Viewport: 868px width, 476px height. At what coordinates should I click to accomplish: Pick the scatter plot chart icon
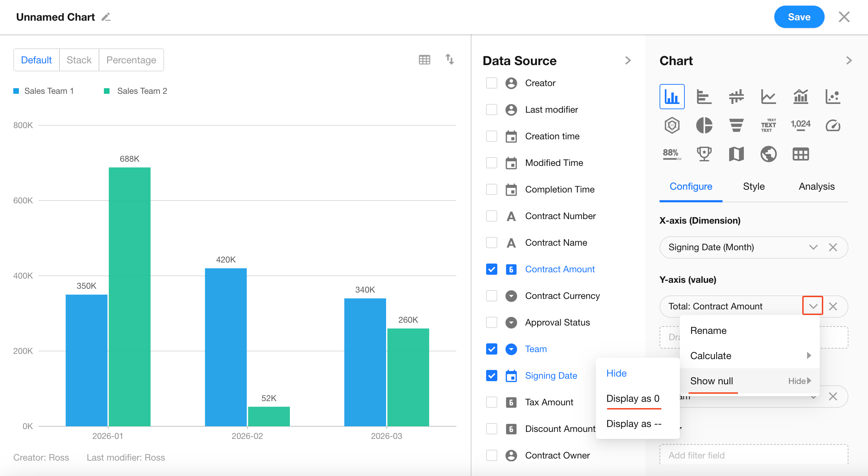click(x=833, y=97)
